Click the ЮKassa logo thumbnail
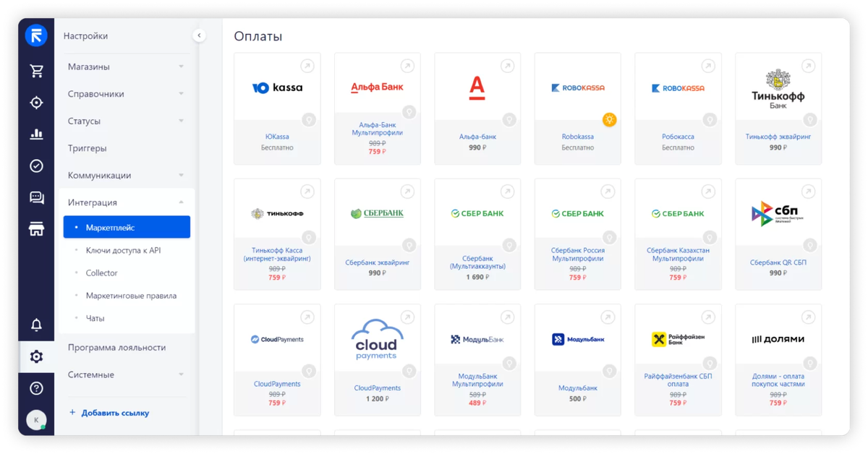 tap(277, 87)
